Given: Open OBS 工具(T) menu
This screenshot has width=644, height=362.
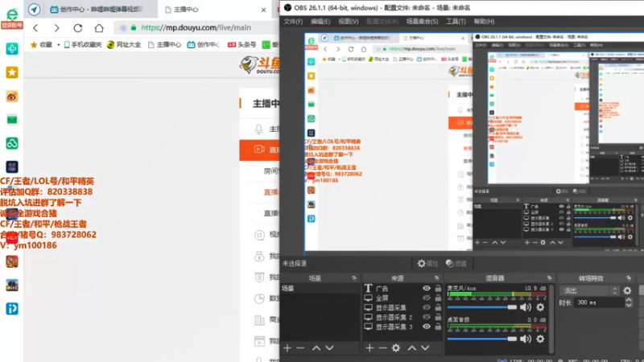Looking at the screenshot, I should 456,22.
